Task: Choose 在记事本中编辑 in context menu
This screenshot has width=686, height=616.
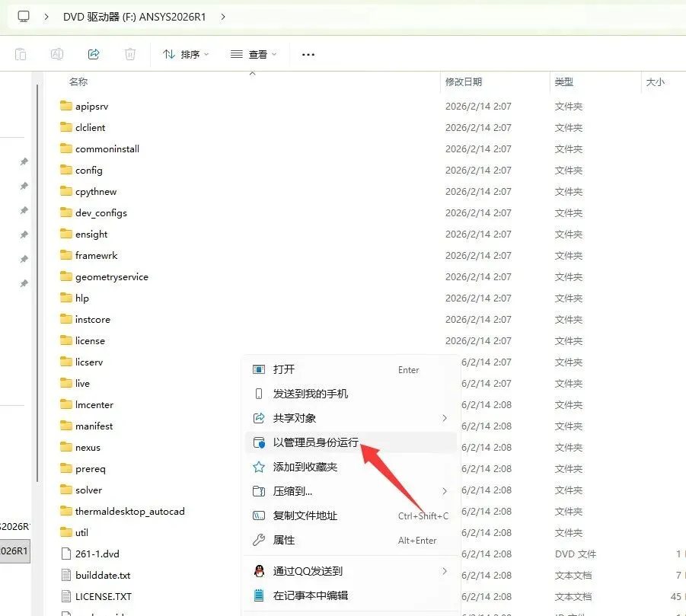Action: 351,595
